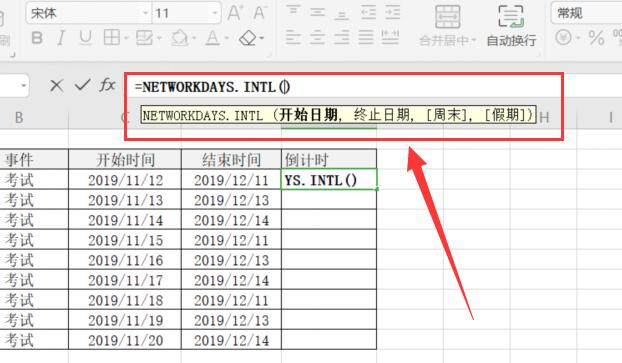Select empty 倒计时 cell in 2019/11/13 row
622x363 pixels.
tap(329, 200)
